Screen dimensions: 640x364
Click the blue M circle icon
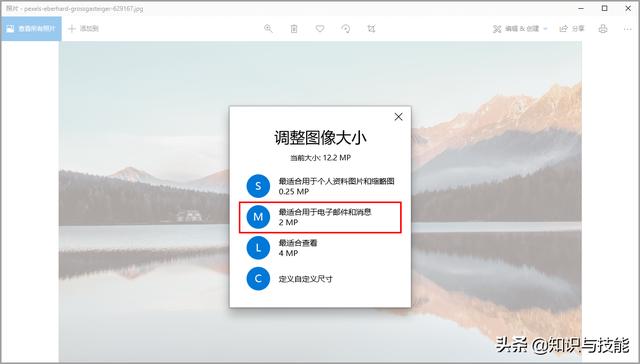click(x=258, y=217)
